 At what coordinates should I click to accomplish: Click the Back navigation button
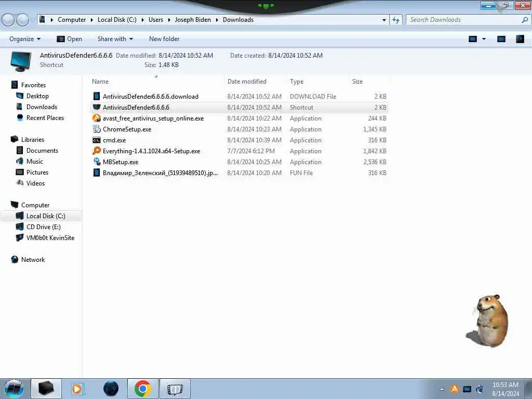click(8, 20)
